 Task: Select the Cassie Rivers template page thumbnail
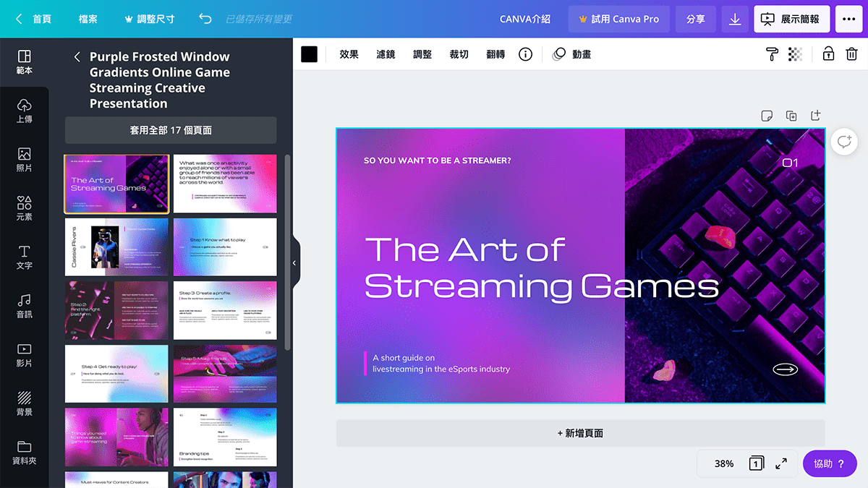tap(116, 247)
